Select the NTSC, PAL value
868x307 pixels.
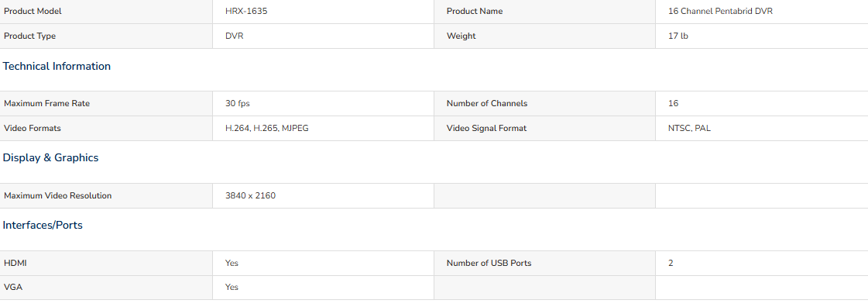(x=689, y=129)
